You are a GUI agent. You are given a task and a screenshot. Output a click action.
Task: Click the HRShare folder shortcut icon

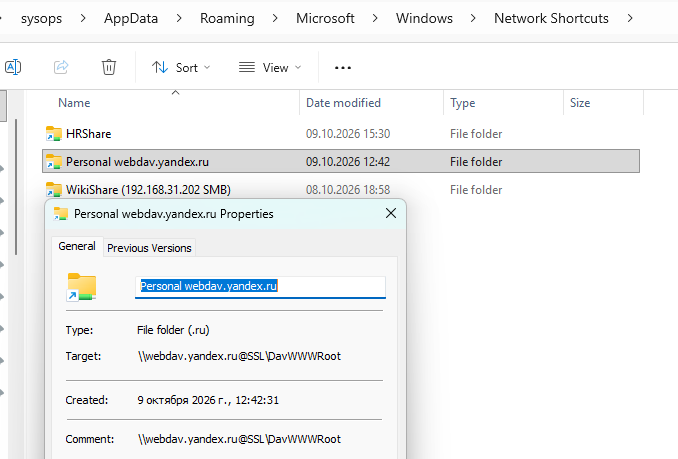point(54,134)
